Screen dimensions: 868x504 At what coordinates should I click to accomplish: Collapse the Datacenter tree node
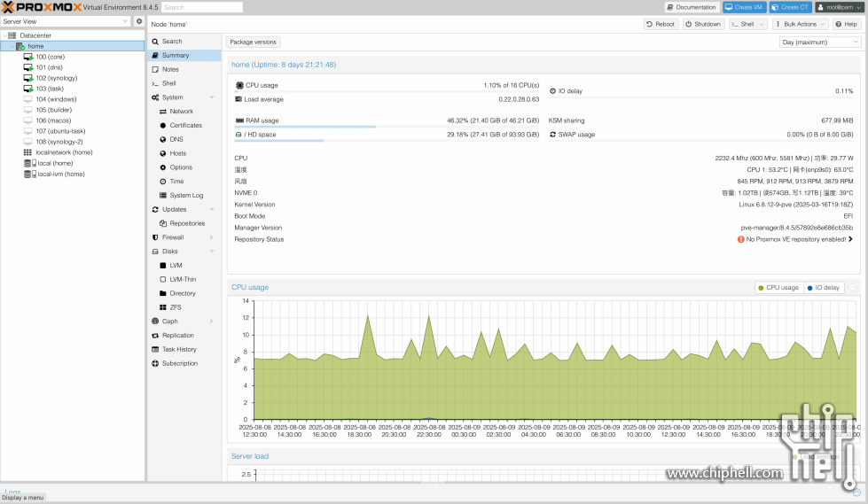[5, 35]
